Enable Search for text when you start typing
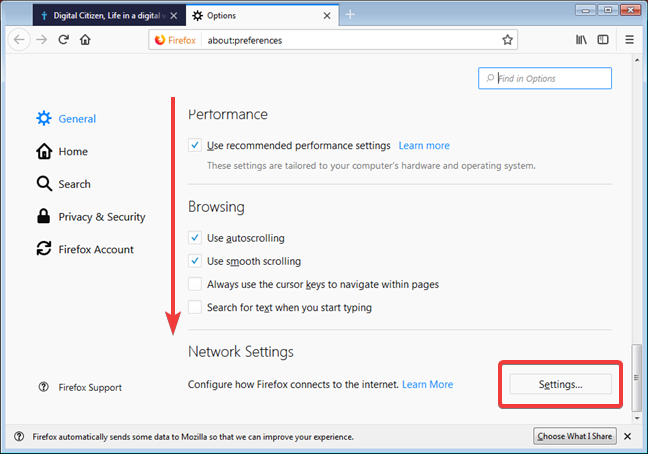 195,307
